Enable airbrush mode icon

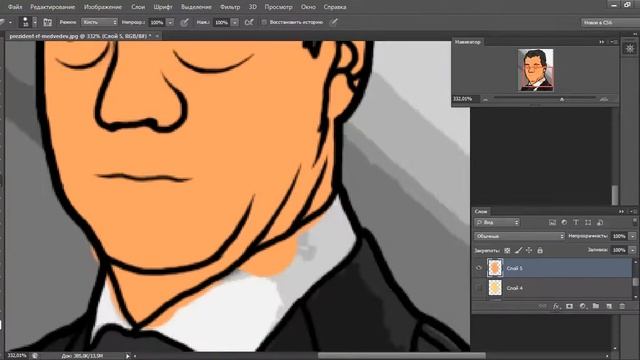coord(249,22)
